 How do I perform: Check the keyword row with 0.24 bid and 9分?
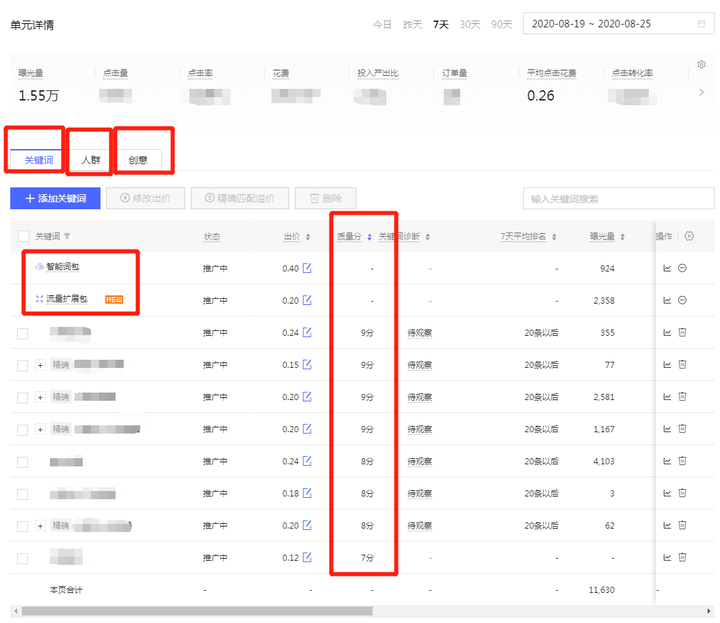pos(23,333)
